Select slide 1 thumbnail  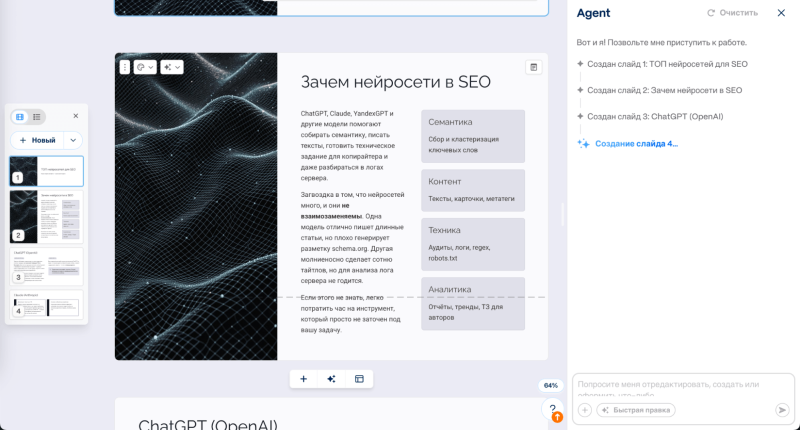pyautogui.click(x=46, y=171)
